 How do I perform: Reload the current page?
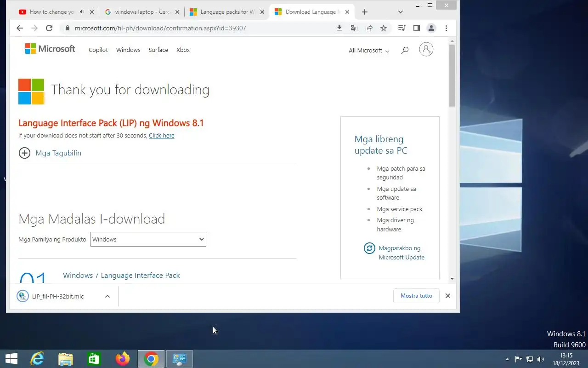(49, 28)
